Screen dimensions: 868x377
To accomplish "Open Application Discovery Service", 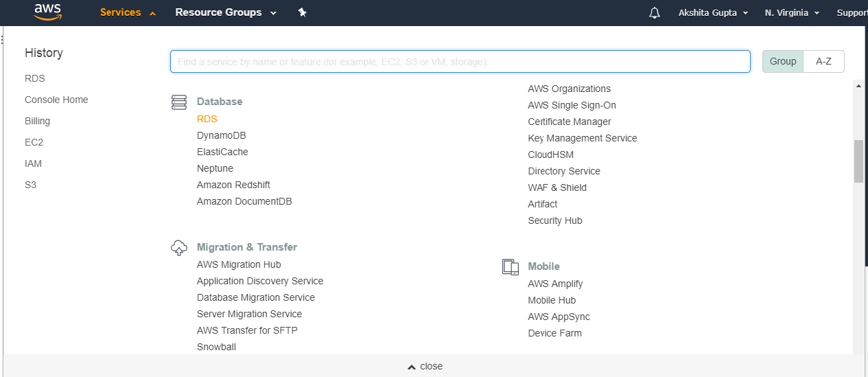I will [x=260, y=281].
